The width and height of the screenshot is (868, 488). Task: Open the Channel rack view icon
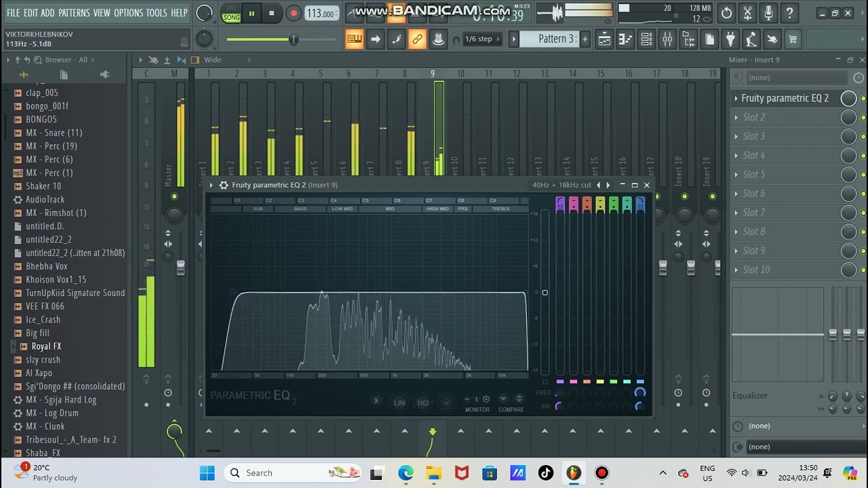pos(646,39)
